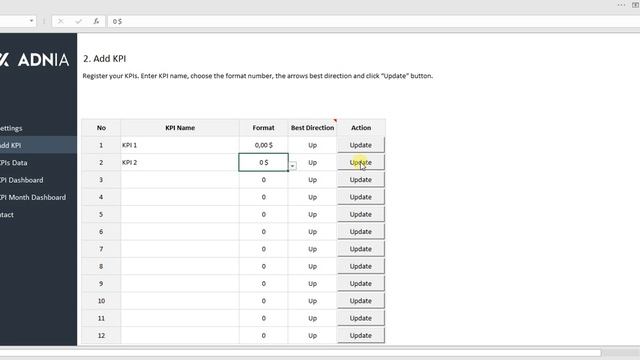Open Contact in the sidebar
This screenshot has width=640, height=360.
(x=7, y=215)
